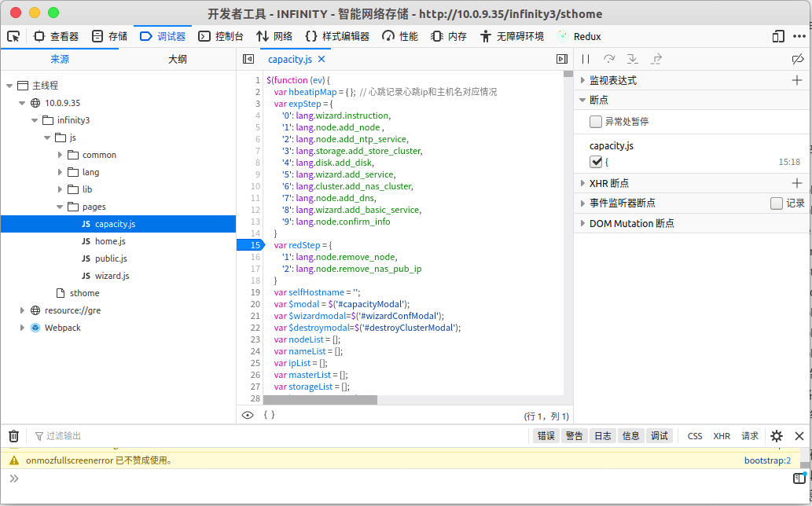812x506 pixels.
Task: Collapse the sources pane icon
Action: pos(248,59)
